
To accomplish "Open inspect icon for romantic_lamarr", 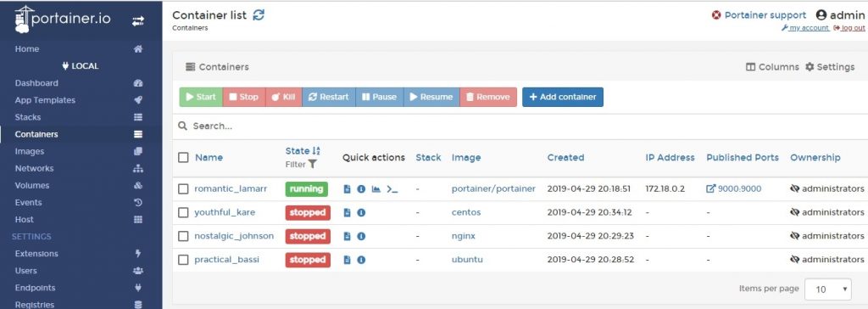I will click(x=361, y=189).
